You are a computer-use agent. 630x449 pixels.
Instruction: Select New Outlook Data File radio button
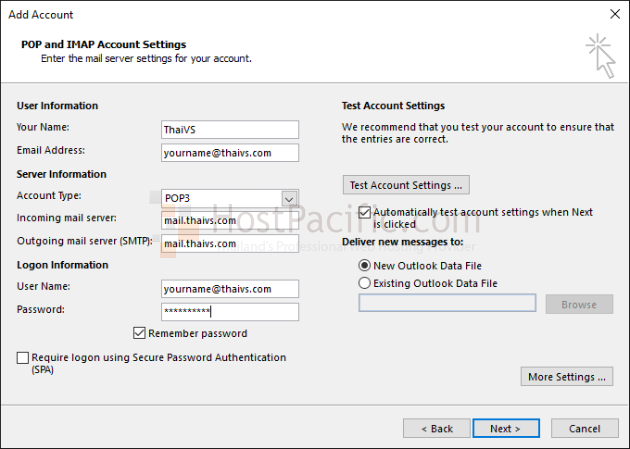click(x=364, y=266)
